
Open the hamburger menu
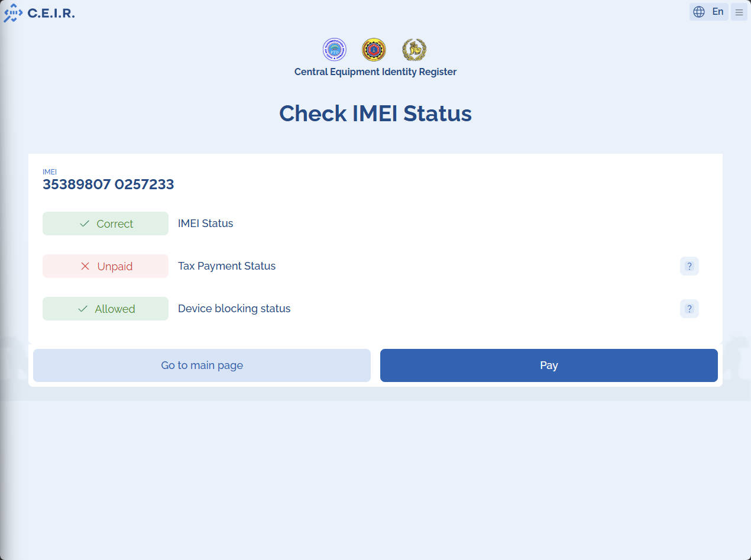coord(739,12)
